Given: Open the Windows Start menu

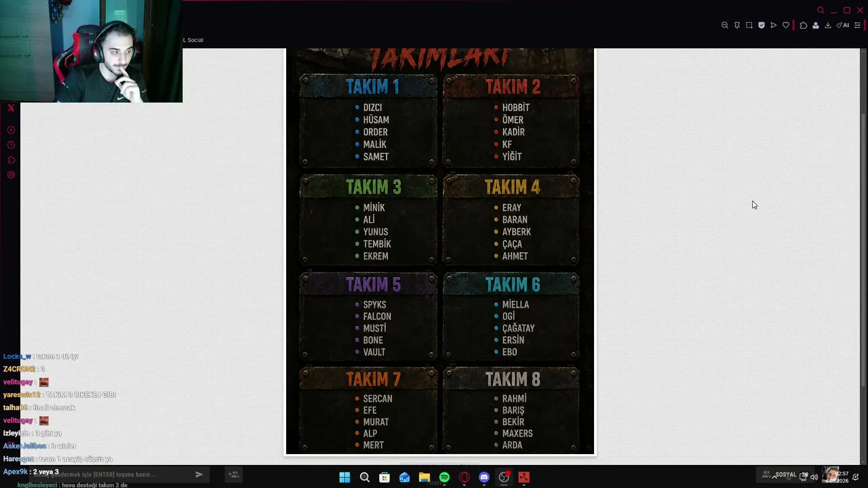Looking at the screenshot, I should pyautogui.click(x=344, y=477).
